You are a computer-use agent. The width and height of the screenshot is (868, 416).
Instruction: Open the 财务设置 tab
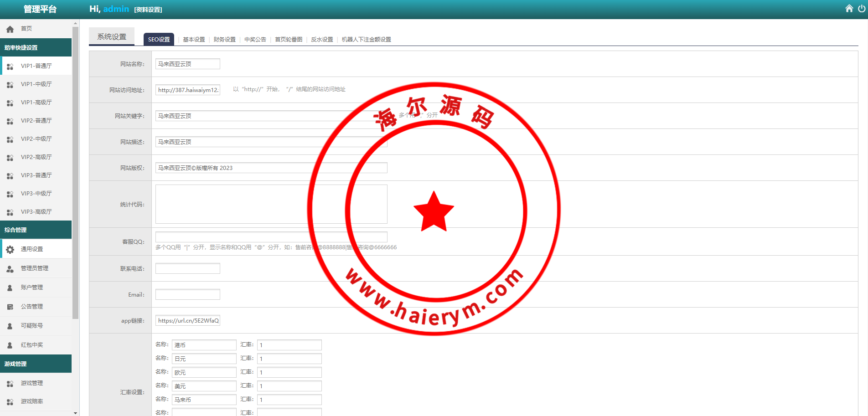[x=224, y=40]
